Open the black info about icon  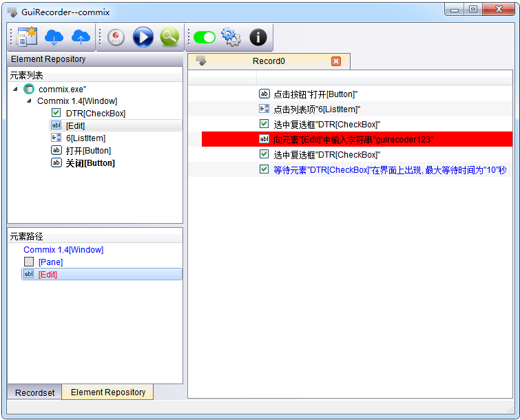coord(258,37)
